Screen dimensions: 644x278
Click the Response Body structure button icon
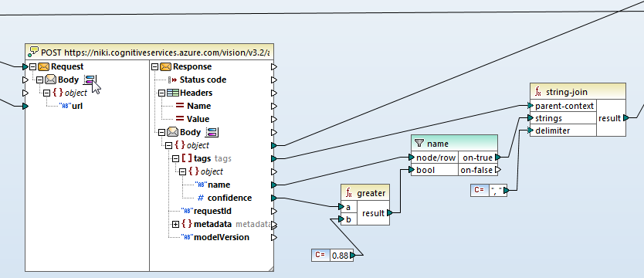212,132
